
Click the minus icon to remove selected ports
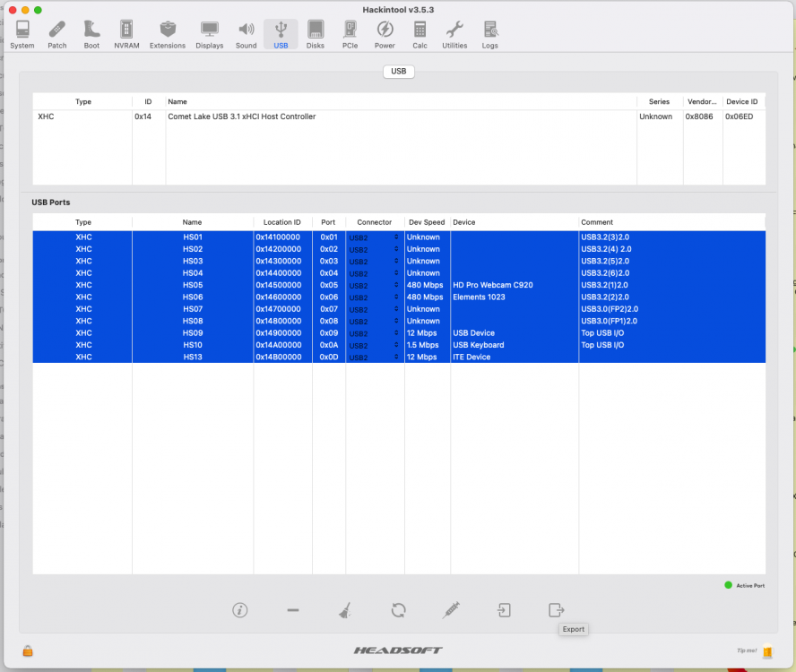293,610
